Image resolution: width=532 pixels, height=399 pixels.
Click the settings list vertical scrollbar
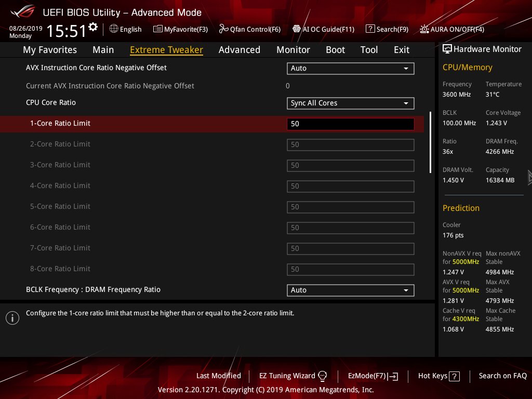431,142
